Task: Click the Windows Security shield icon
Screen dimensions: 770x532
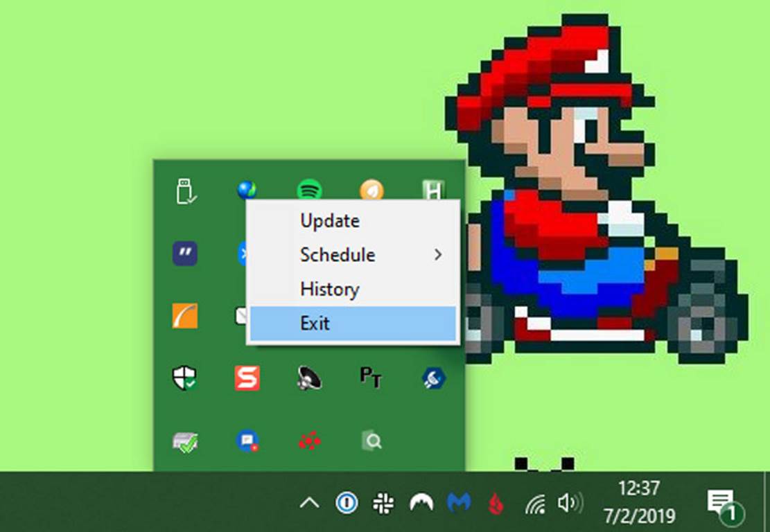Action: [184, 378]
